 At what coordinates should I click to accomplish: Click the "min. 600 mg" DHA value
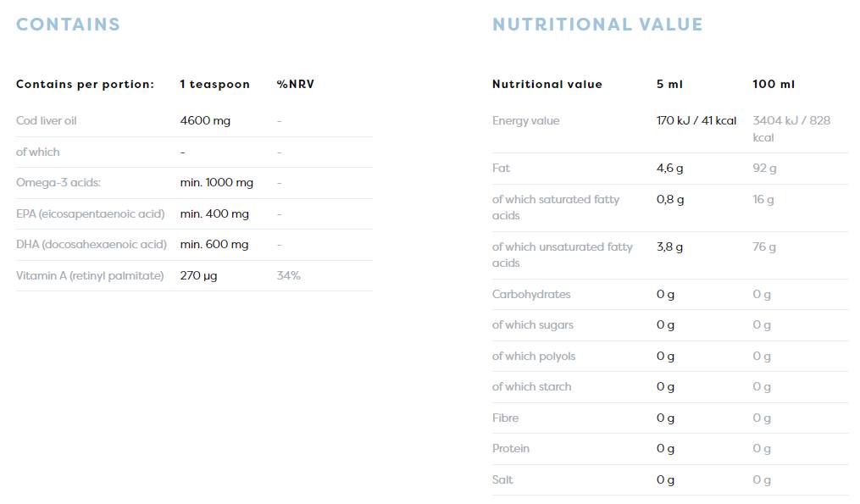coord(214,244)
